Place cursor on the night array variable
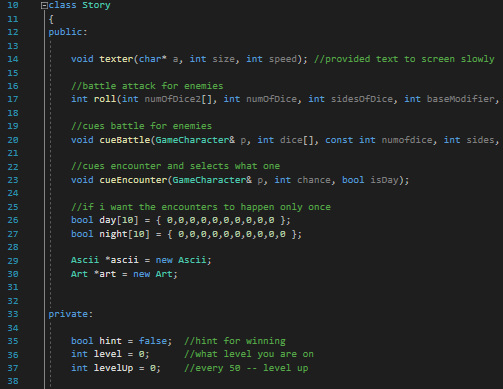This screenshot has height=389, width=503. [113, 234]
